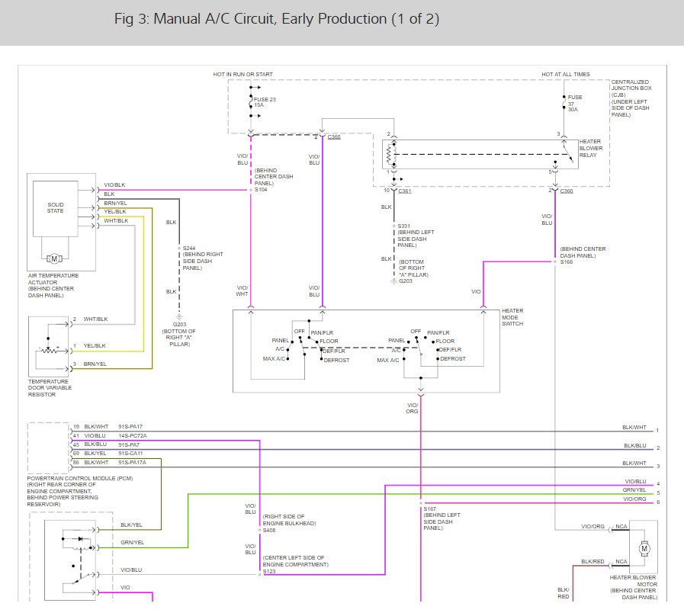Click the diode symbol near the BLK/YEL connector
684x616 pixels.
point(80,539)
